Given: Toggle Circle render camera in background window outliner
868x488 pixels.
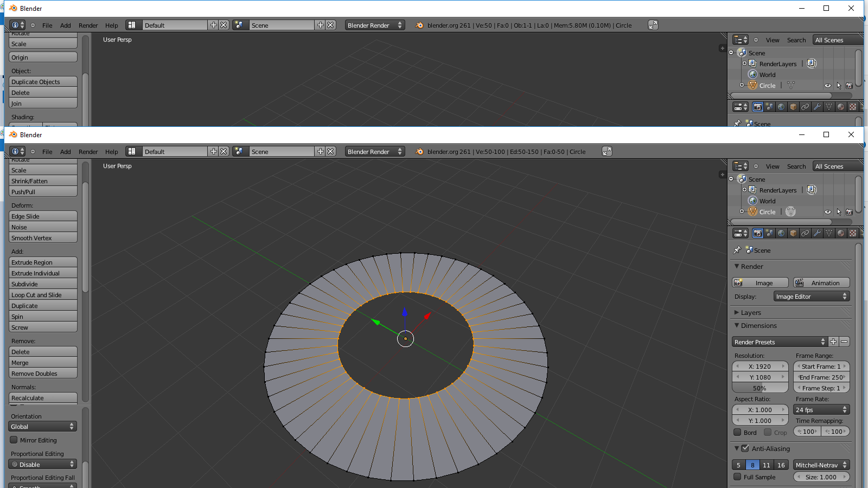Looking at the screenshot, I should [x=850, y=86].
